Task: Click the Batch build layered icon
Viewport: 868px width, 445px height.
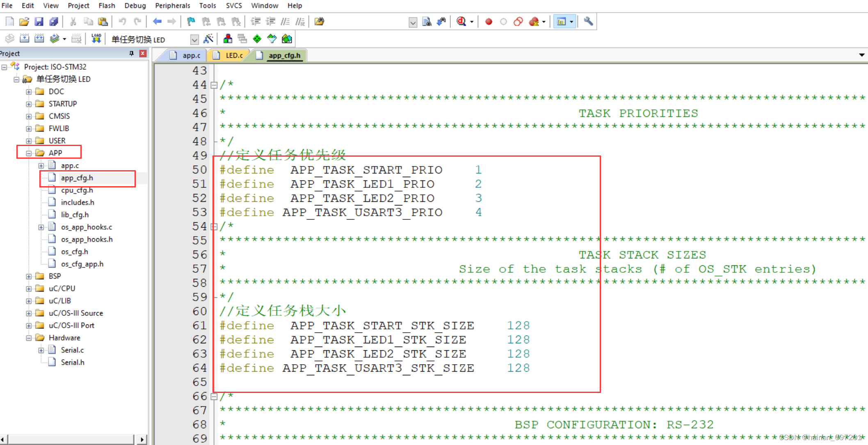Action: (54, 39)
